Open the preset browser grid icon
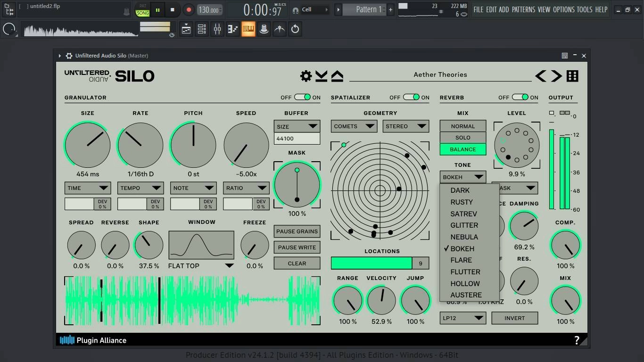This screenshot has height=362, width=644. [572, 76]
